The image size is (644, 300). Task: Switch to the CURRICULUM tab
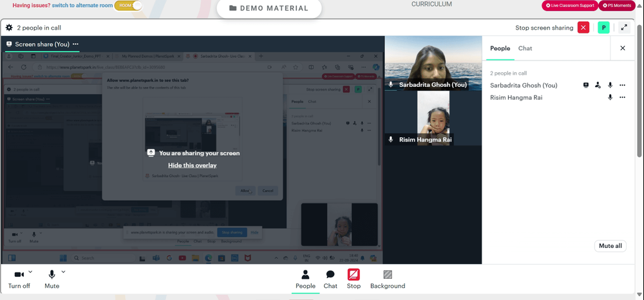431,4
